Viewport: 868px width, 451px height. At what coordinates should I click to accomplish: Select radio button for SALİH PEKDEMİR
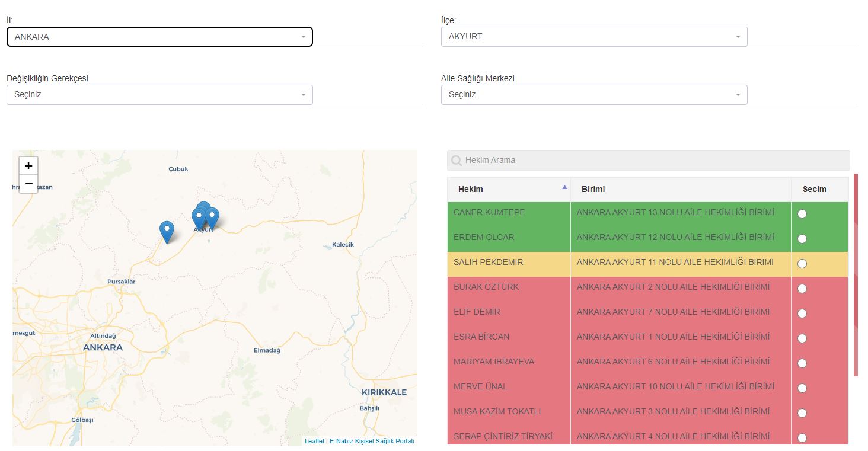(802, 264)
